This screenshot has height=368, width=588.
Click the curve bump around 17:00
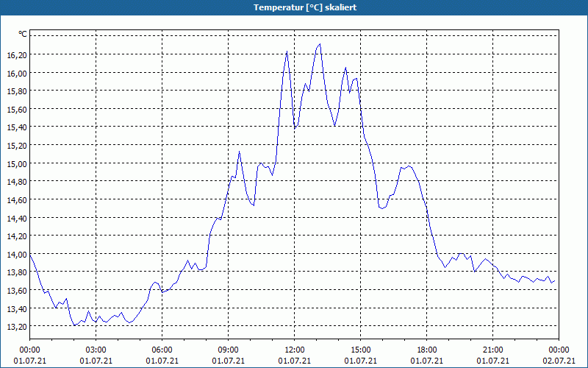[x=409, y=166]
